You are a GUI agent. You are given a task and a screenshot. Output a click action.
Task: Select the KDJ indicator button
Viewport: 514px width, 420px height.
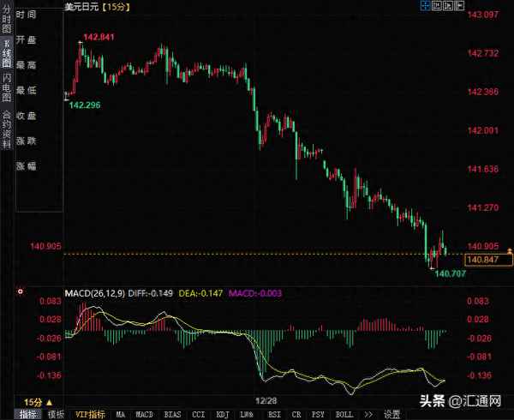click(x=223, y=413)
